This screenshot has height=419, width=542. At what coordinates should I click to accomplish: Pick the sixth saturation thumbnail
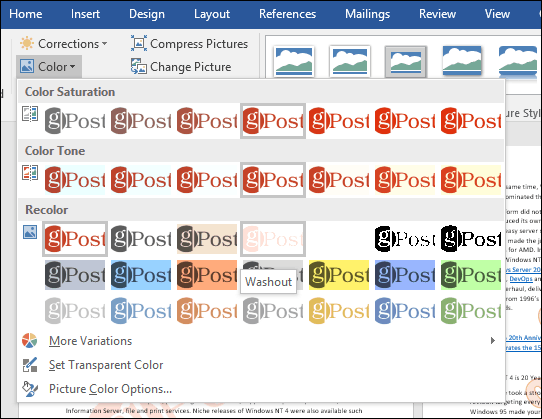[x=405, y=121]
